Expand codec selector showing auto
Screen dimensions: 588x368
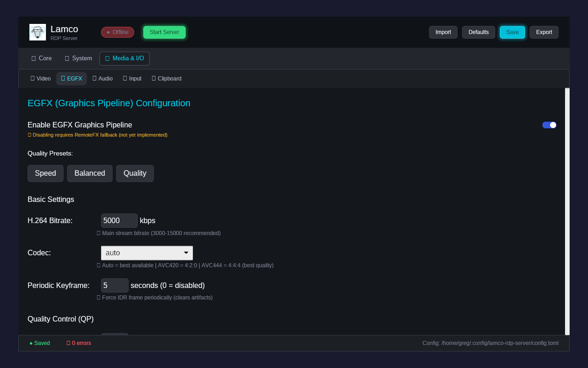[147, 253]
